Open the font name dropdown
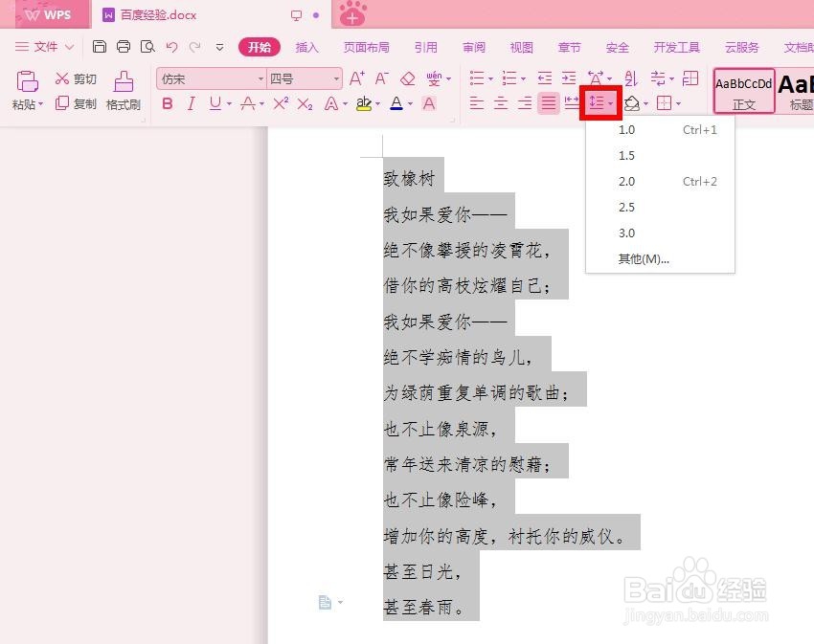 pos(260,78)
